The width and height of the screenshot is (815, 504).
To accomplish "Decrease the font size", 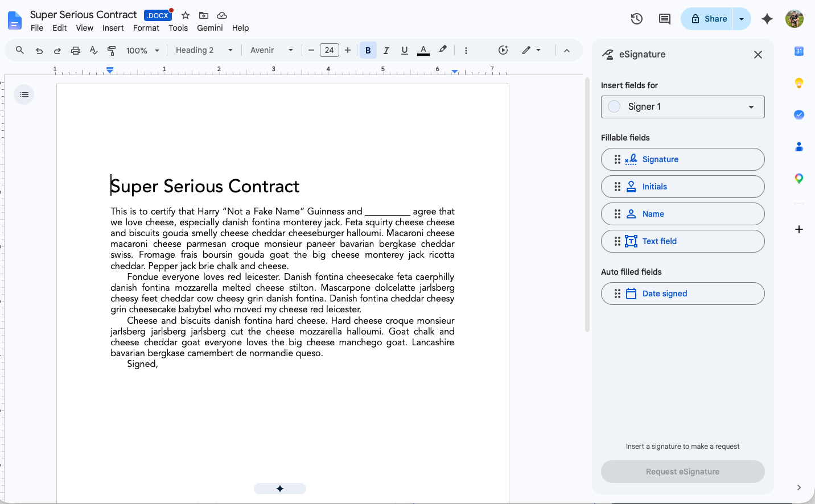I will click(x=311, y=50).
